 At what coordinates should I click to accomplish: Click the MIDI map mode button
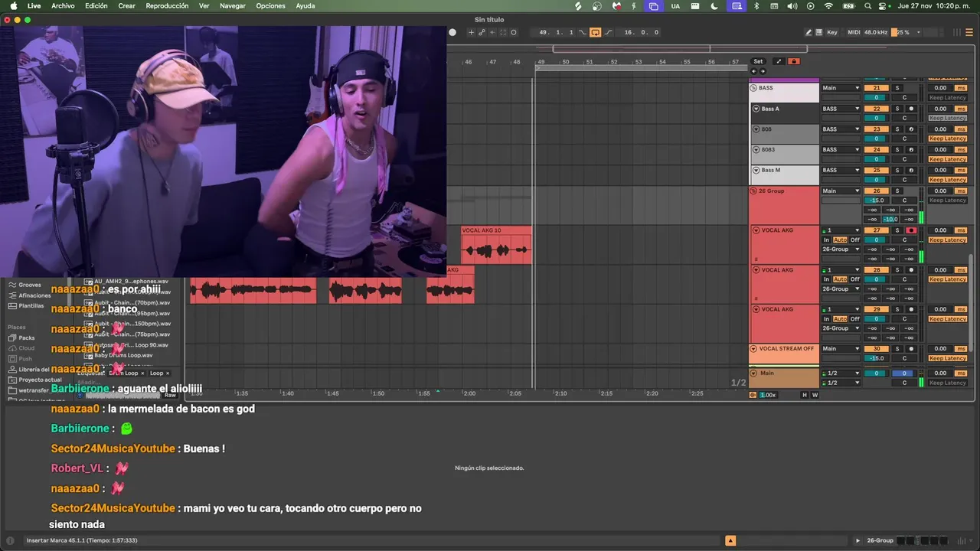[854, 32]
